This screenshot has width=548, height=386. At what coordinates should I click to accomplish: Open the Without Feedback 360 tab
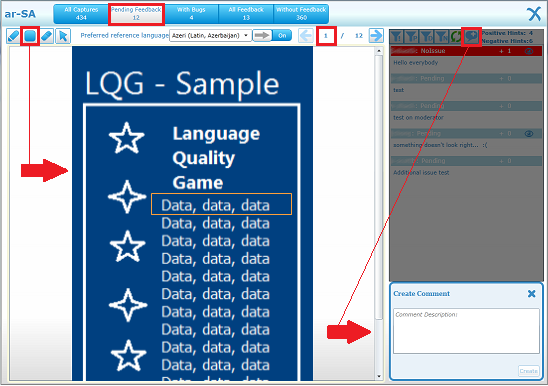tap(301, 14)
